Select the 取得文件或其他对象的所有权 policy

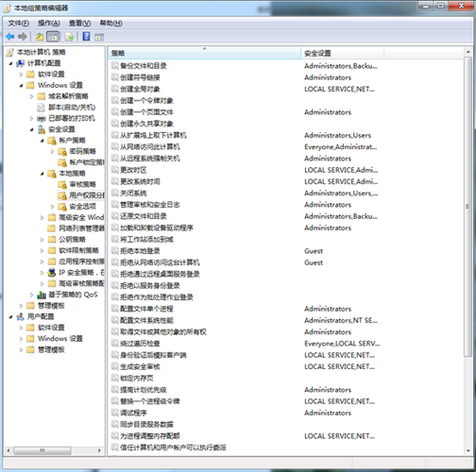click(x=163, y=332)
